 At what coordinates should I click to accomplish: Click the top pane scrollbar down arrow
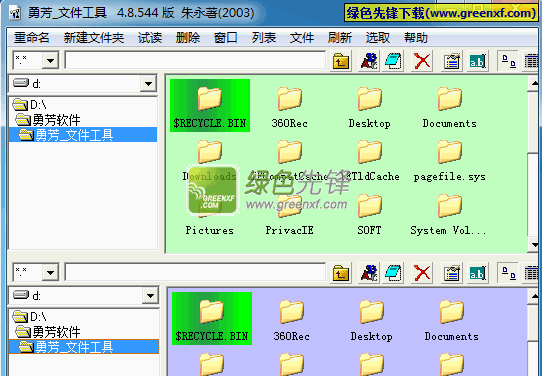click(534, 245)
